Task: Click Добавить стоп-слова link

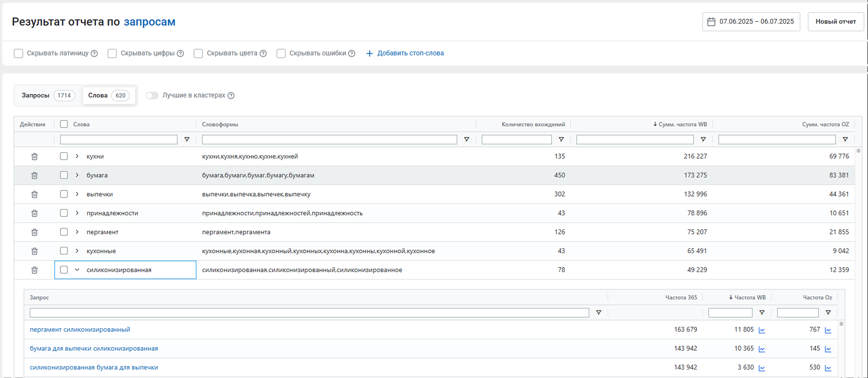Action: tap(405, 53)
